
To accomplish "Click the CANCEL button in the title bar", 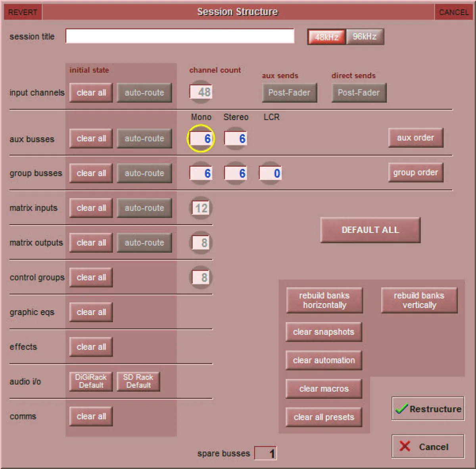I will 453,12.
